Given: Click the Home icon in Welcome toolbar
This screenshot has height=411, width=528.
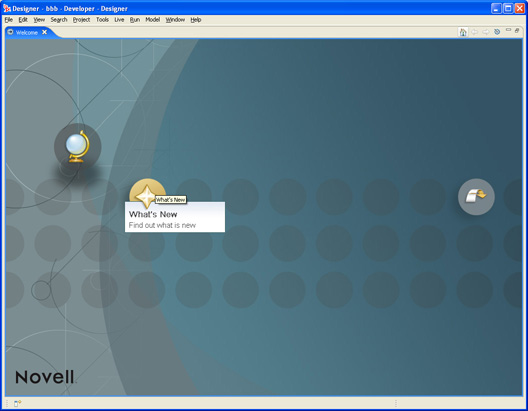Looking at the screenshot, I should coord(463,32).
